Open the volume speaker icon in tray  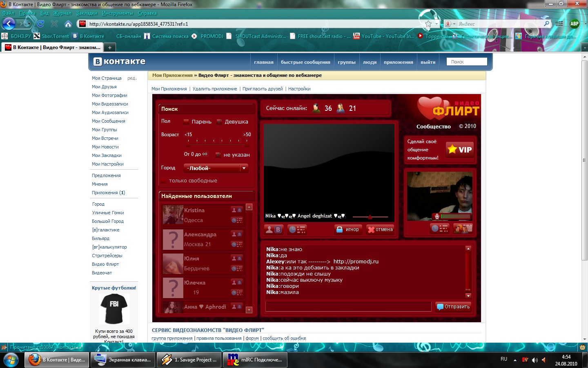click(535, 360)
